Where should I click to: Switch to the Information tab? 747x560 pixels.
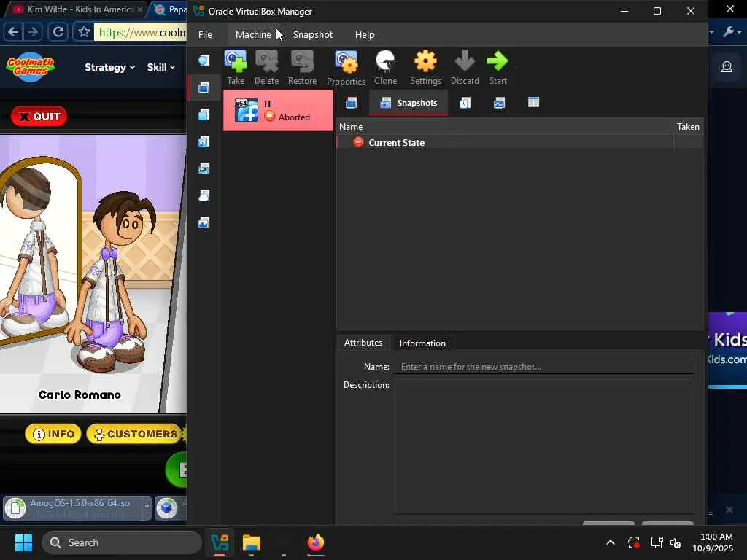coord(422,343)
